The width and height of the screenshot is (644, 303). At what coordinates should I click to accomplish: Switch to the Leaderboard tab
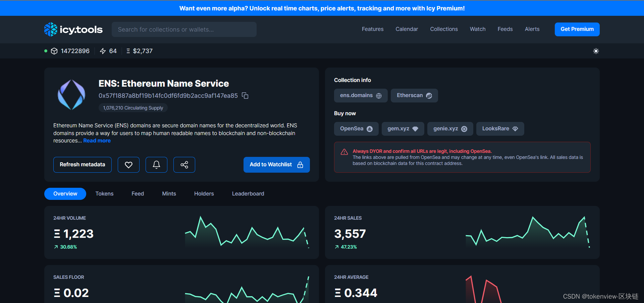pos(248,194)
